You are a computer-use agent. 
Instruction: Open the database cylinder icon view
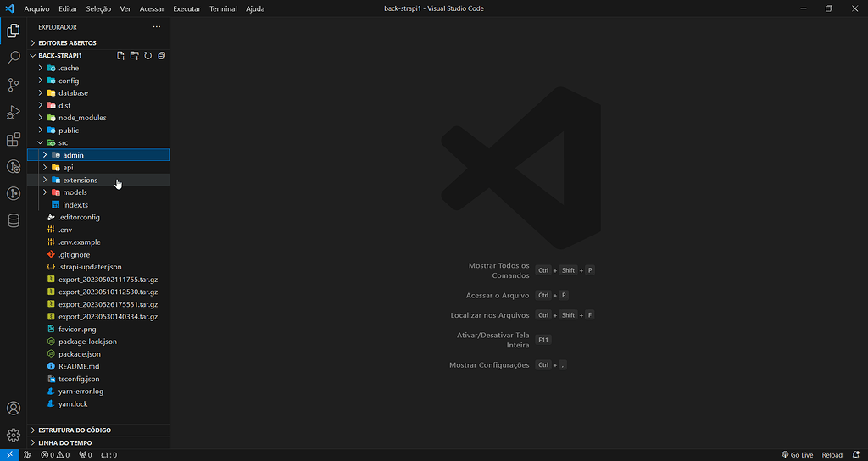[x=14, y=221]
